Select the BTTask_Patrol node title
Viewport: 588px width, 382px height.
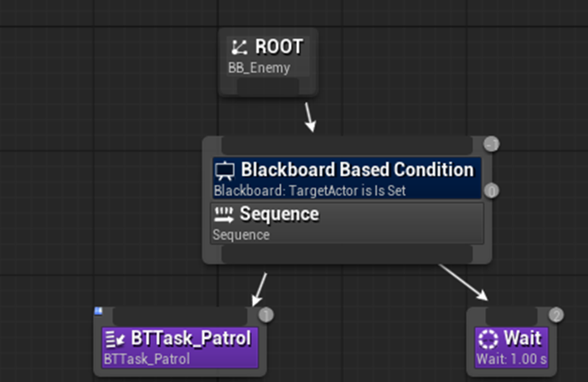[191, 338]
